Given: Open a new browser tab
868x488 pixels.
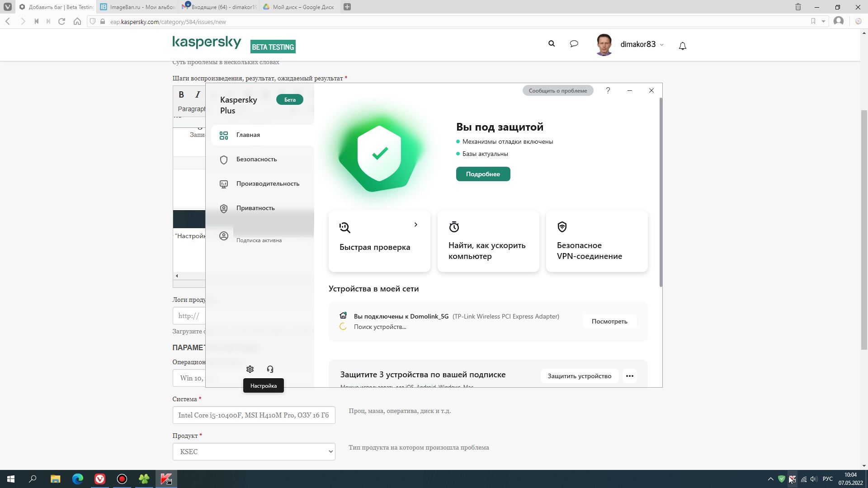Looking at the screenshot, I should point(347,7).
